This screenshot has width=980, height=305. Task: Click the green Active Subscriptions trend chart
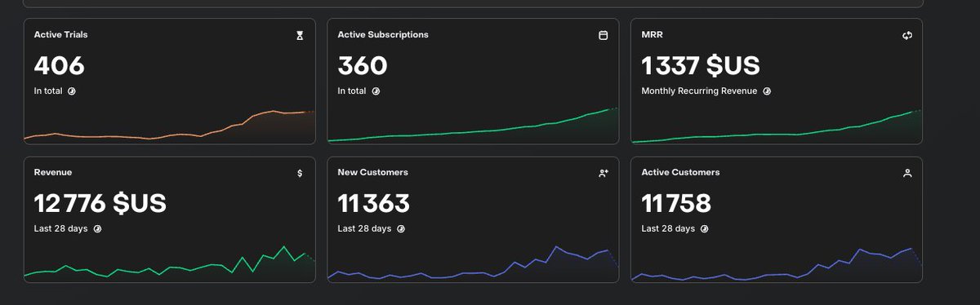[474, 126]
